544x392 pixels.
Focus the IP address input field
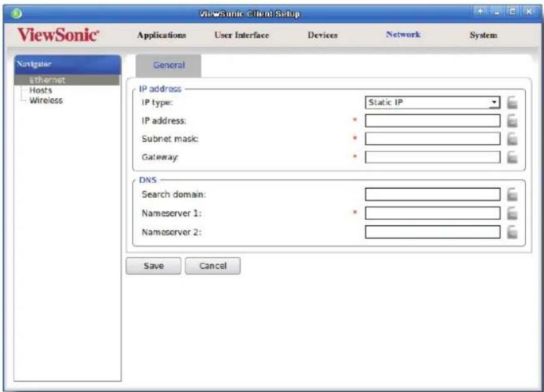[x=432, y=121]
